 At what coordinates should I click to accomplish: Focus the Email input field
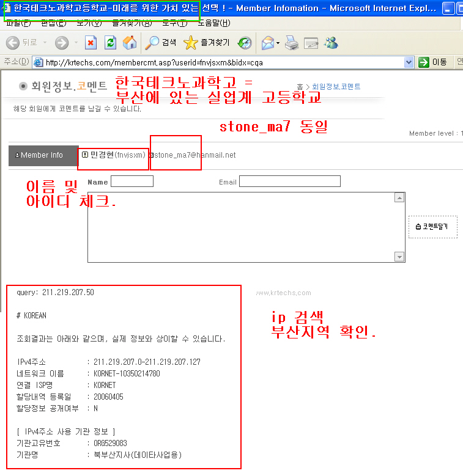pos(290,181)
